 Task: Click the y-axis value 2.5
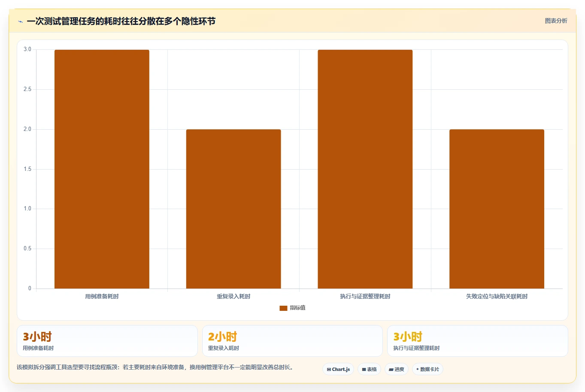click(x=27, y=89)
